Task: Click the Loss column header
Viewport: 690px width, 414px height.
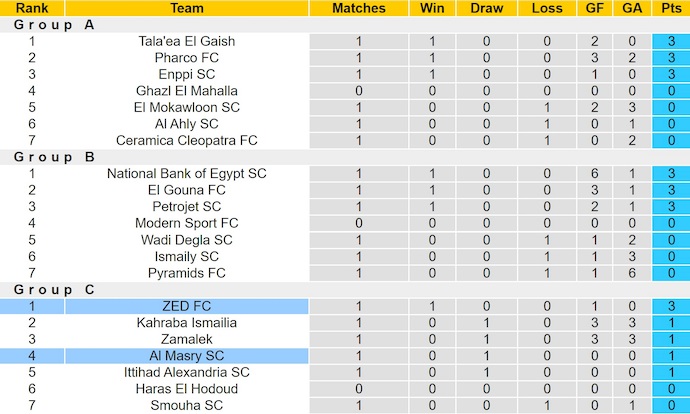Action: [547, 8]
